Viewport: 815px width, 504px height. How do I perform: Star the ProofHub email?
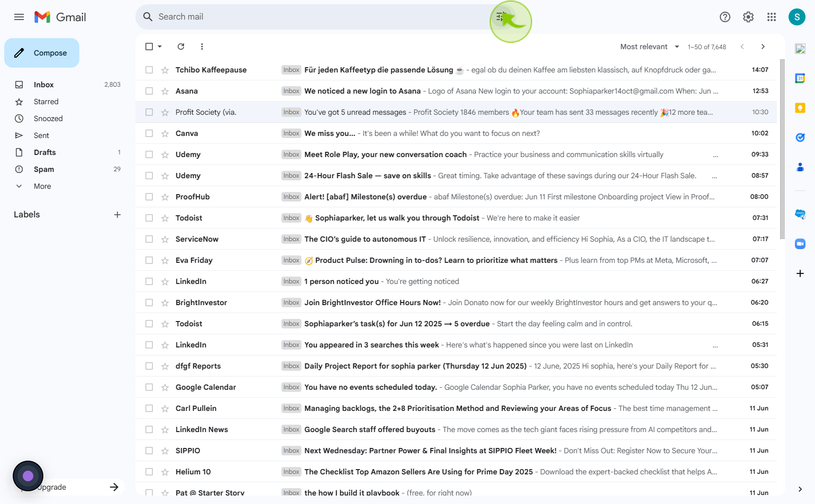pos(165,197)
